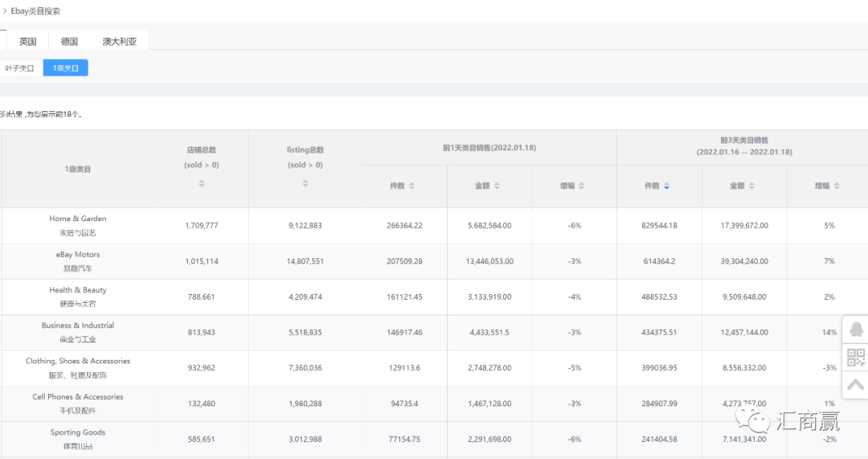Switch to 德国 tab

[x=69, y=41]
